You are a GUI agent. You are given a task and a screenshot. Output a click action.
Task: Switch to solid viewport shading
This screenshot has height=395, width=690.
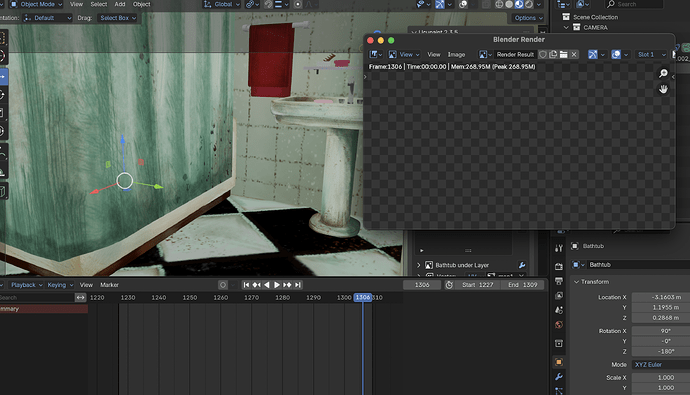click(509, 4)
